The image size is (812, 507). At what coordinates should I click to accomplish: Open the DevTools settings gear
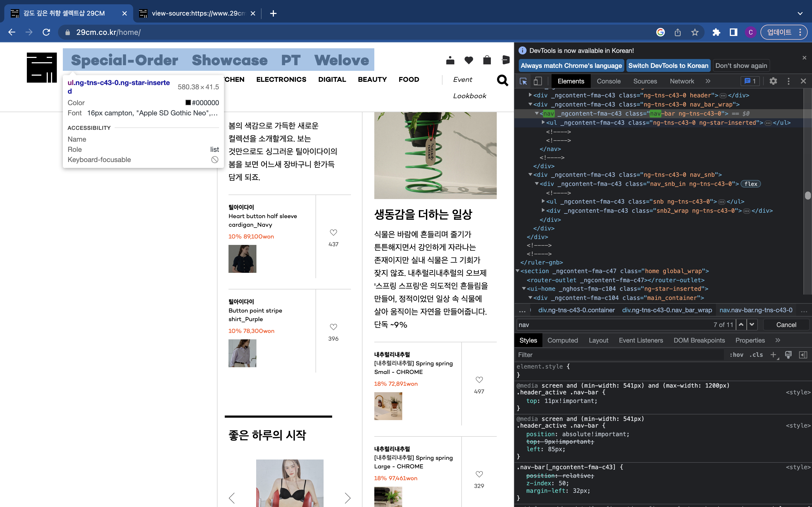click(773, 81)
